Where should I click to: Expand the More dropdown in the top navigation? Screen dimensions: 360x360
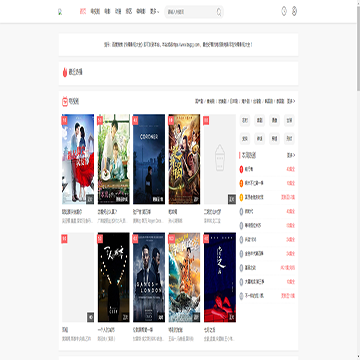click(x=155, y=12)
